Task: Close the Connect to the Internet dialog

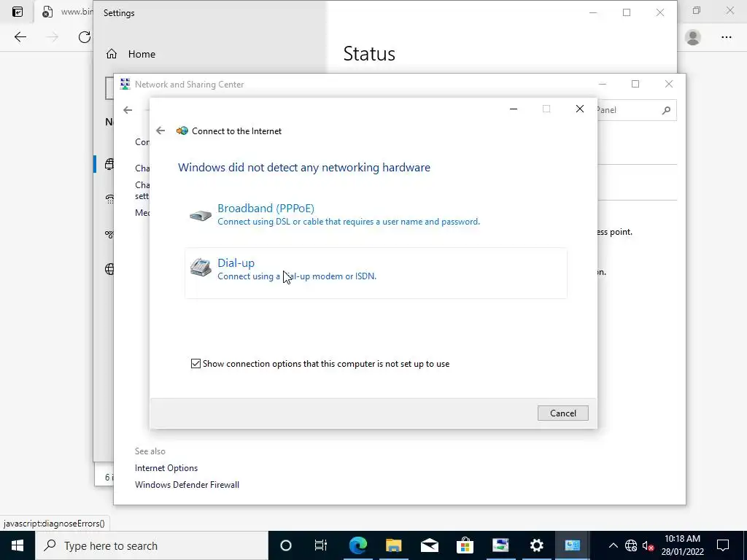Action: pos(580,109)
